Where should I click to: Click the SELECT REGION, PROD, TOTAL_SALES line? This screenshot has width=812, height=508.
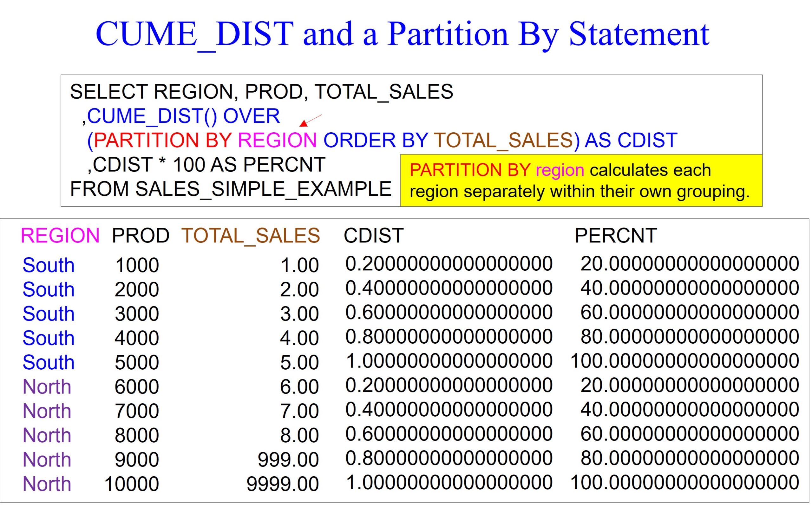[x=261, y=92]
